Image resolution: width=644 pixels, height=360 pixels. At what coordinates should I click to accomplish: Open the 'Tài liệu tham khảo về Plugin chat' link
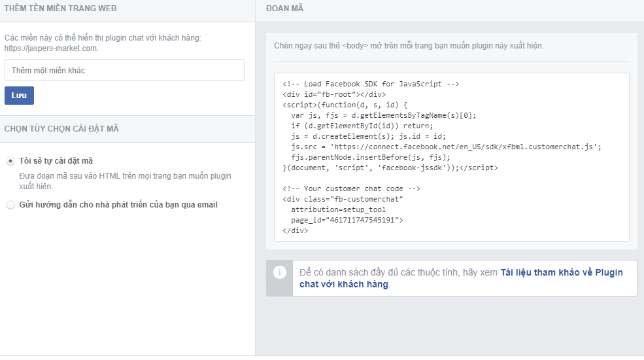(561, 272)
